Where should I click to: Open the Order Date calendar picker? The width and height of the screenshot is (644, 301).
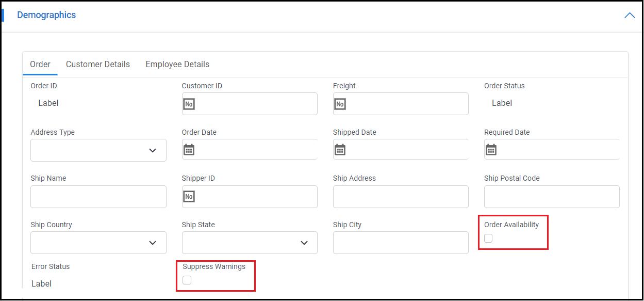coord(189,150)
